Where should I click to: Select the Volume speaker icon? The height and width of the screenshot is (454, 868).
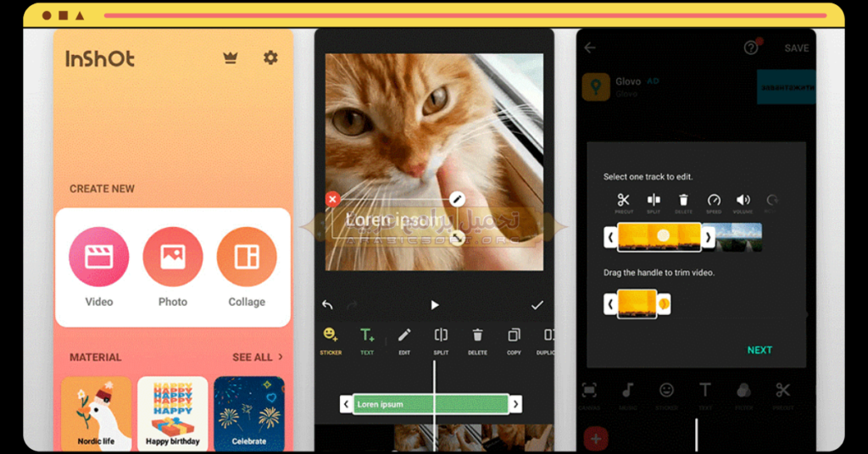coord(743,203)
